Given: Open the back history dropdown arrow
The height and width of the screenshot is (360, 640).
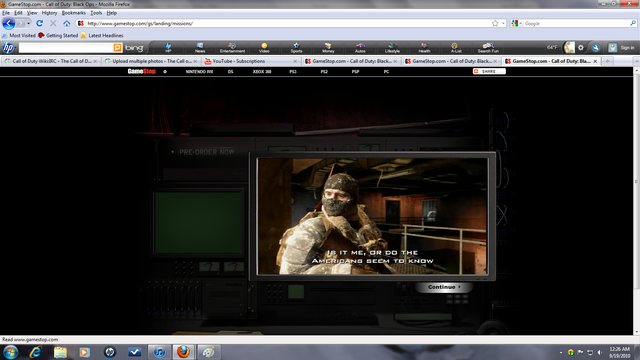Looking at the screenshot, I should [28, 23].
